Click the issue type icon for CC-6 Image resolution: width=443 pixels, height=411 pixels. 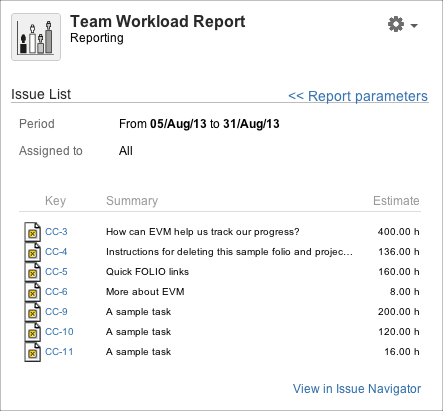(33, 292)
